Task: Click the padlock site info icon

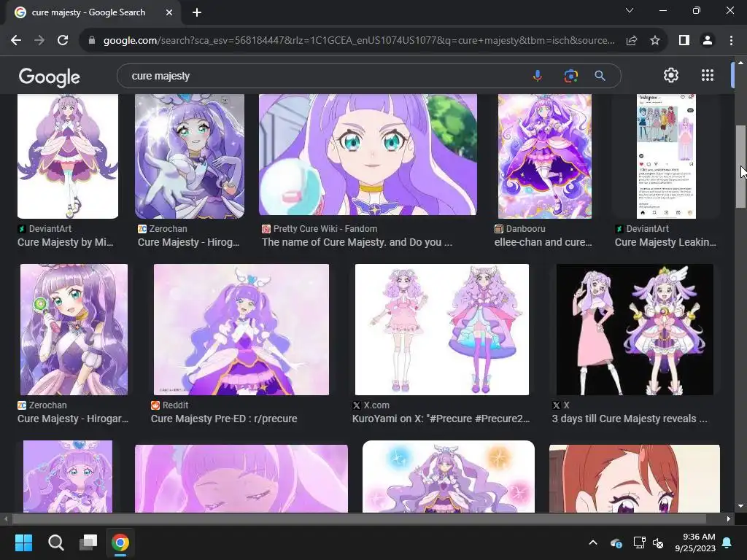Action: click(x=92, y=41)
